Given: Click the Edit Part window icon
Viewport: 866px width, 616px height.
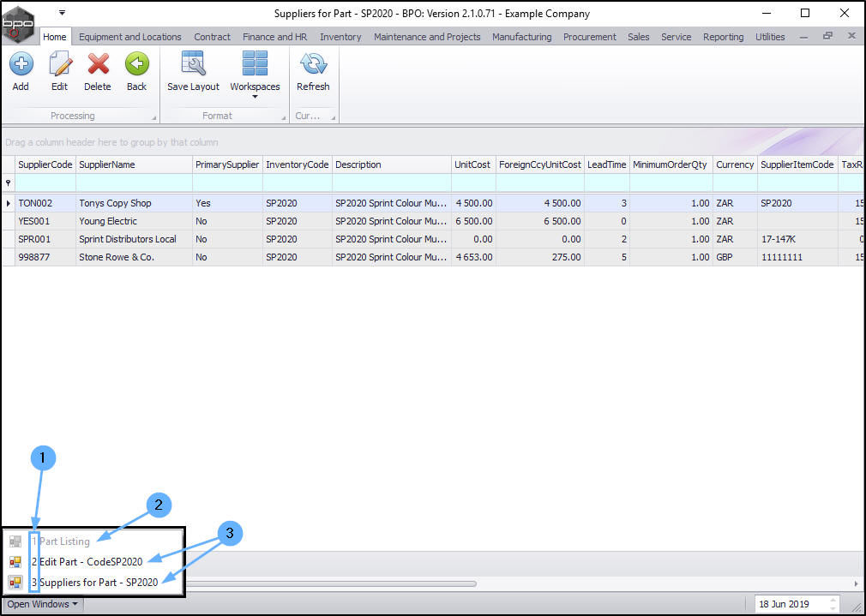Looking at the screenshot, I should coord(15,562).
